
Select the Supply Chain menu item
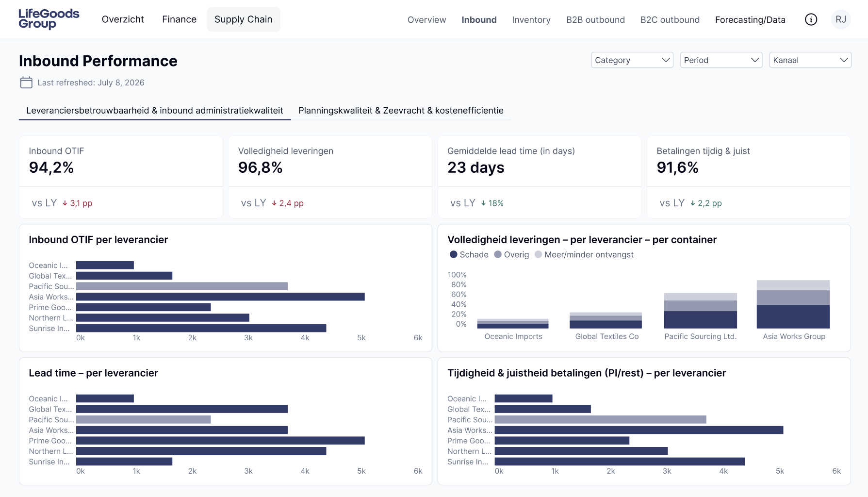coord(244,19)
